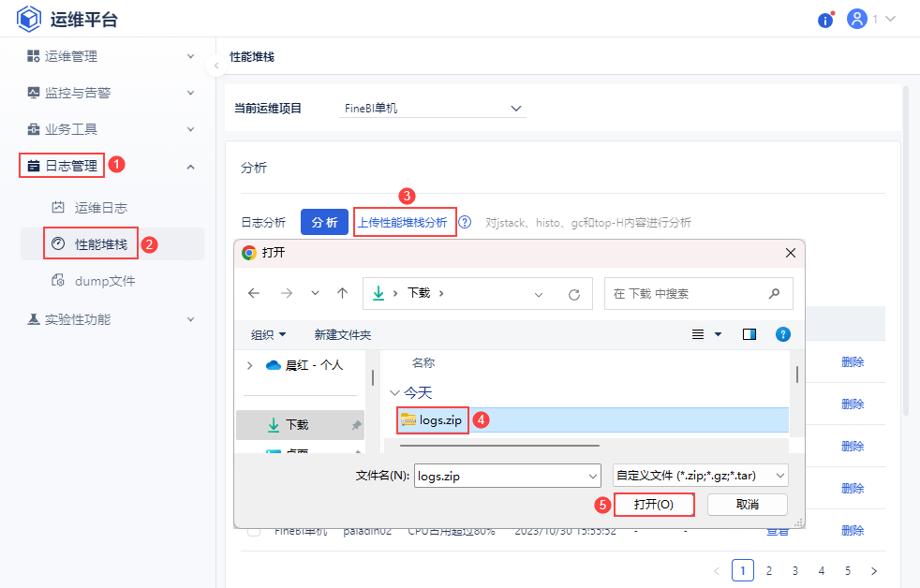This screenshot has width=920, height=588.
Task: Close the 打开 file dialog
Action: pos(791,253)
